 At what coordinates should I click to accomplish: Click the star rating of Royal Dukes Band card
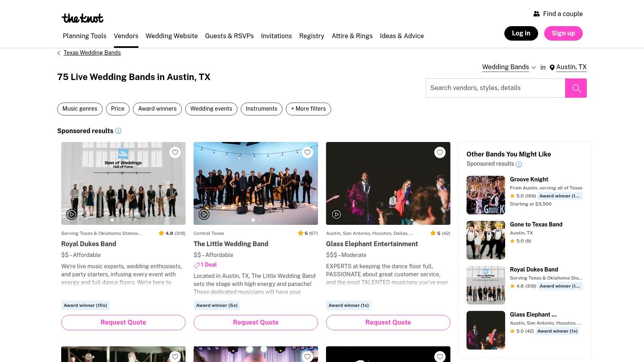(172, 233)
